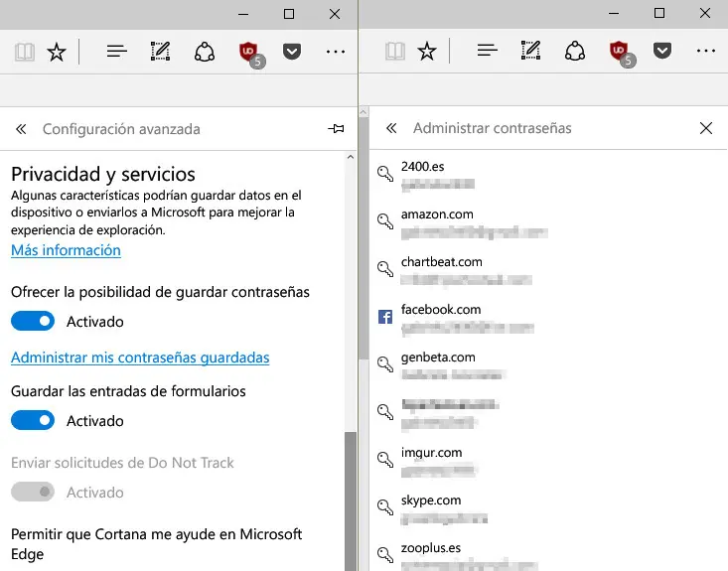728x571 pixels.
Task: Maximize the left Edge window
Action: point(289,14)
